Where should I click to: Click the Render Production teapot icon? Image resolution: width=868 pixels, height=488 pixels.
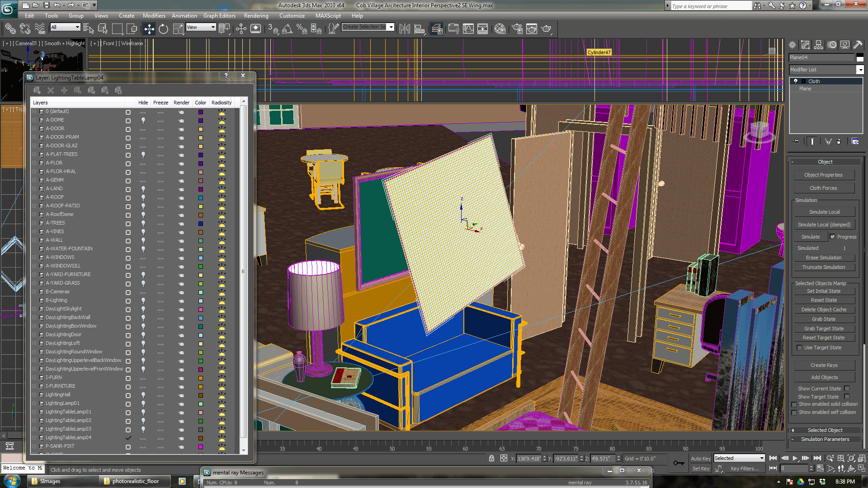point(546,29)
